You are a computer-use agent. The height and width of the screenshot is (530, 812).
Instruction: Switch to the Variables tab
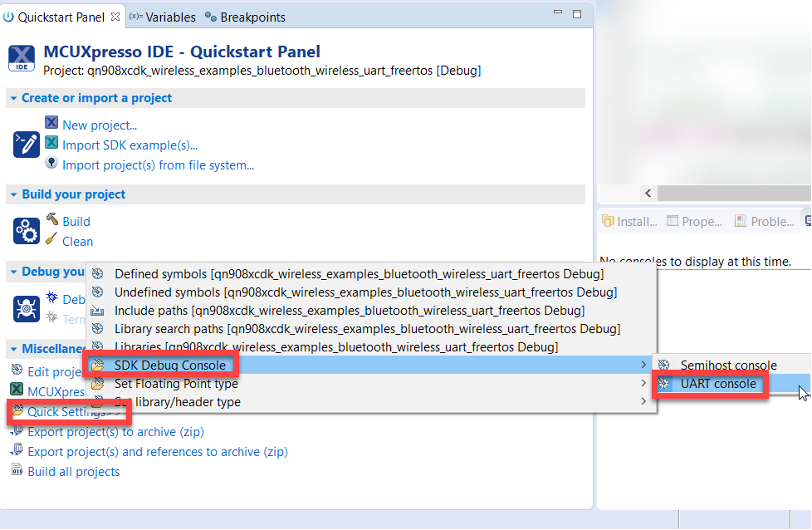(163, 17)
